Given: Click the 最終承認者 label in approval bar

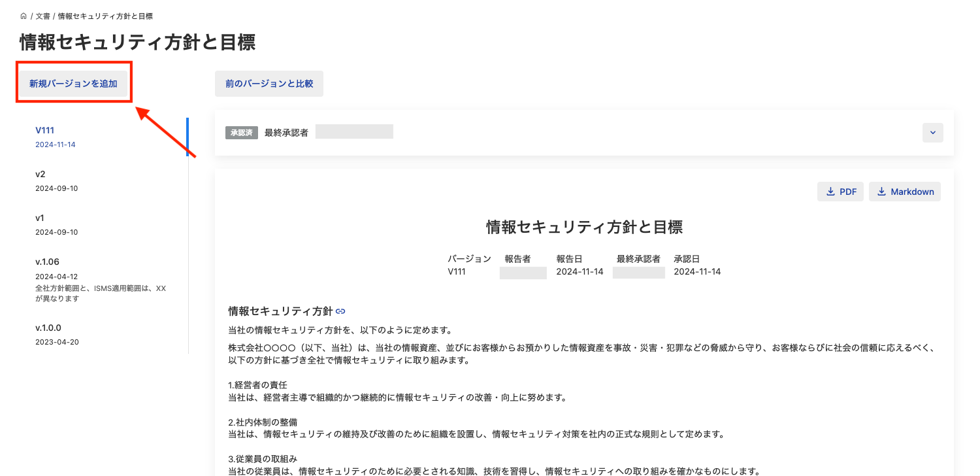Looking at the screenshot, I should coord(286,133).
